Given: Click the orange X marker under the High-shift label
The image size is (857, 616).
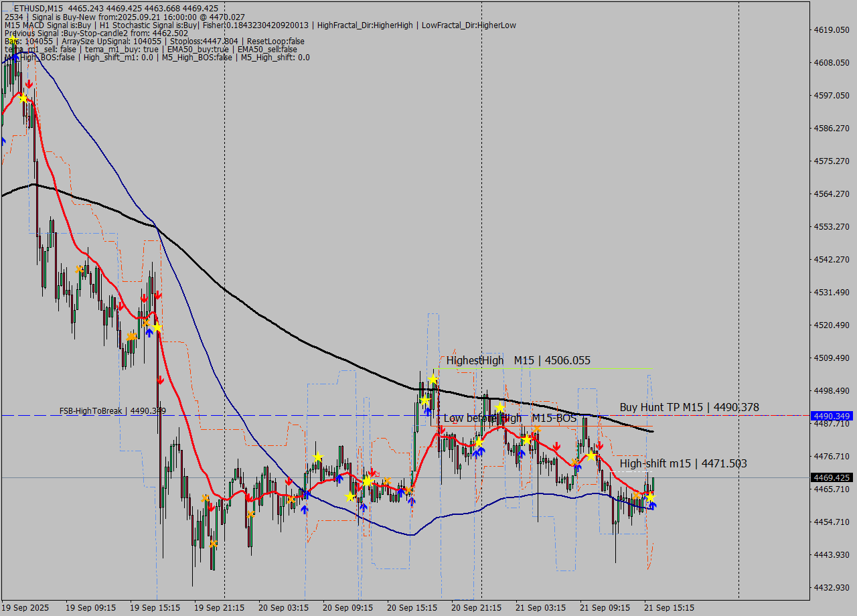Looking at the screenshot, I should pyautogui.click(x=636, y=496).
